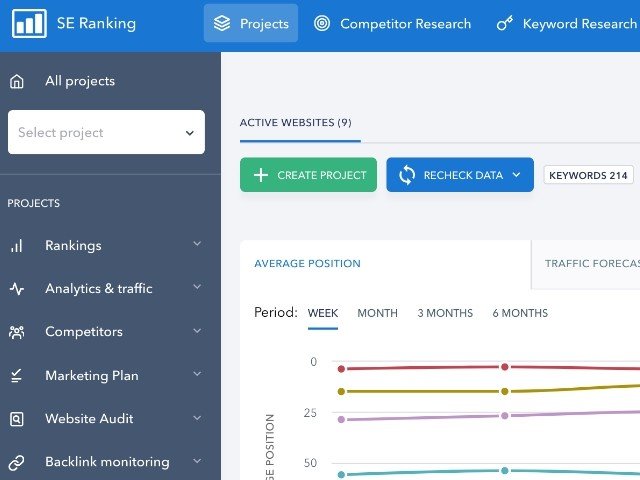
Task: Click the first yellow line data point
Action: tap(341, 391)
